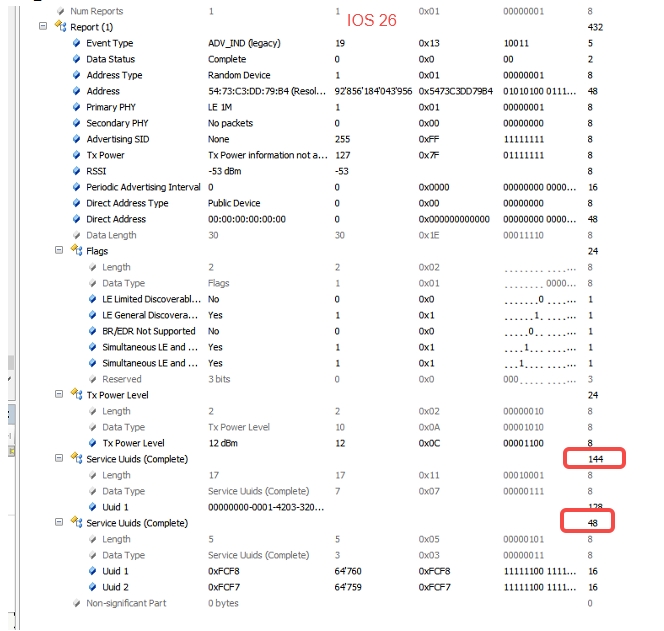The height and width of the screenshot is (631, 664).
Task: Click the Flags group icon
Action: pos(77,250)
